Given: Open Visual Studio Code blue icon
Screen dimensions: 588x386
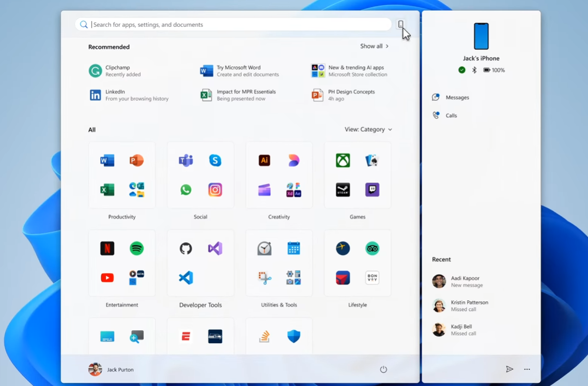Looking at the screenshot, I should click(x=185, y=277).
